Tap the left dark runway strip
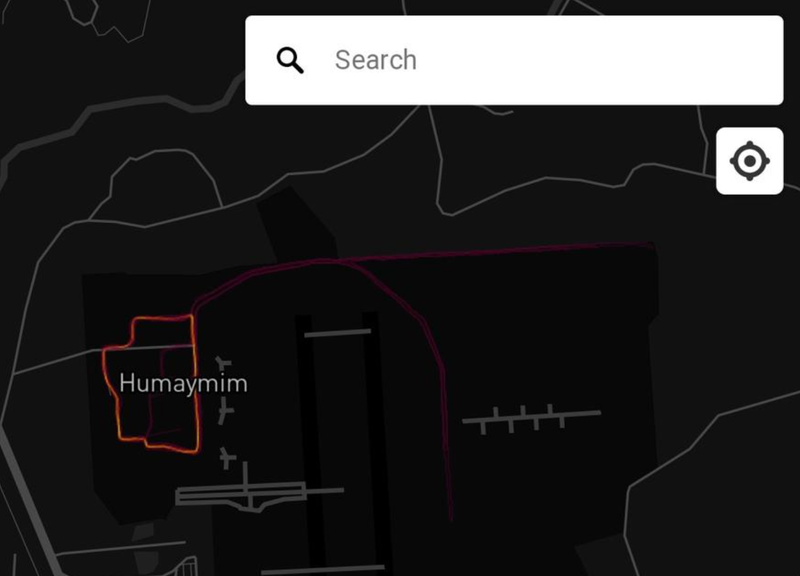The image size is (800, 576). point(313,444)
